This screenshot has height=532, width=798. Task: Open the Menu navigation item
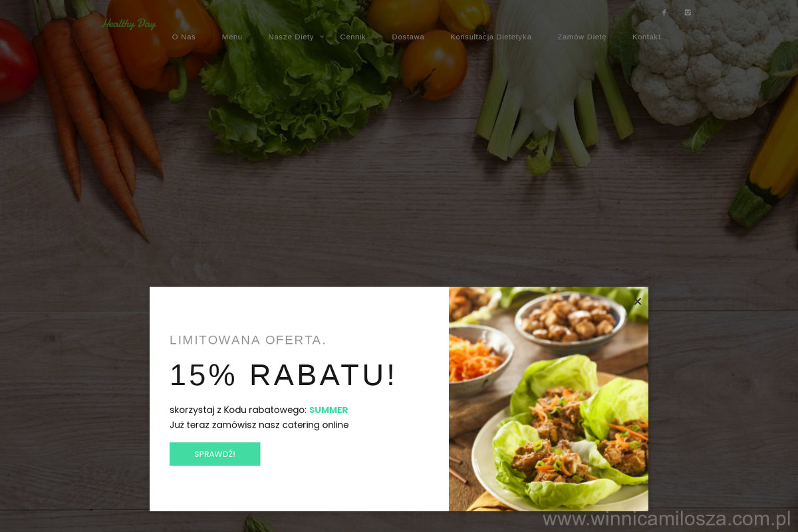pos(232,37)
